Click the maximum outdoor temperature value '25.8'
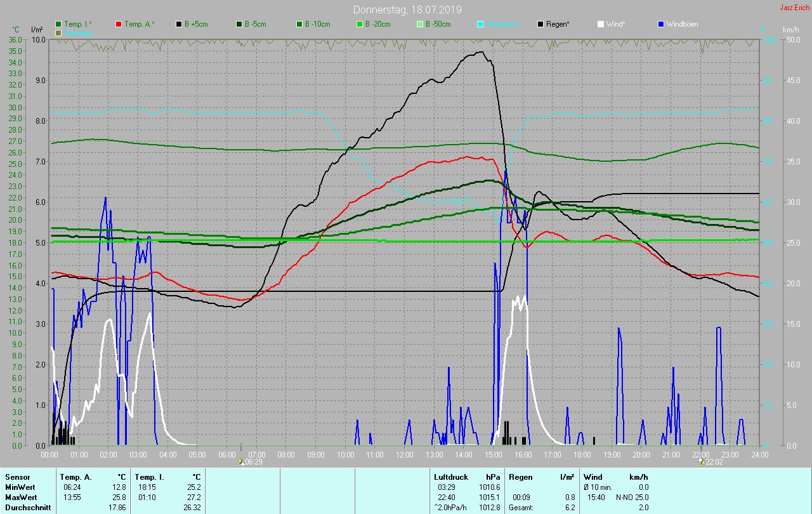 (119, 498)
